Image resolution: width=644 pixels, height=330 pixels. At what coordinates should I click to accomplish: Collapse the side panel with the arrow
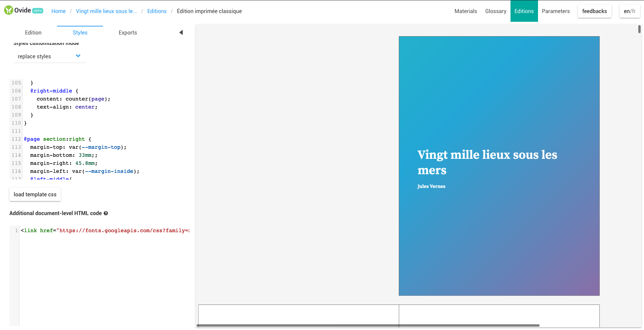point(181,32)
